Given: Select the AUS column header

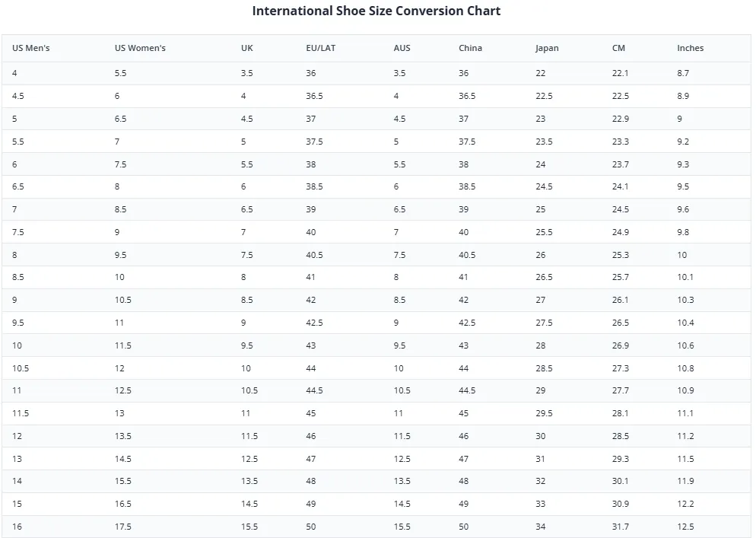Looking at the screenshot, I should [402, 48].
